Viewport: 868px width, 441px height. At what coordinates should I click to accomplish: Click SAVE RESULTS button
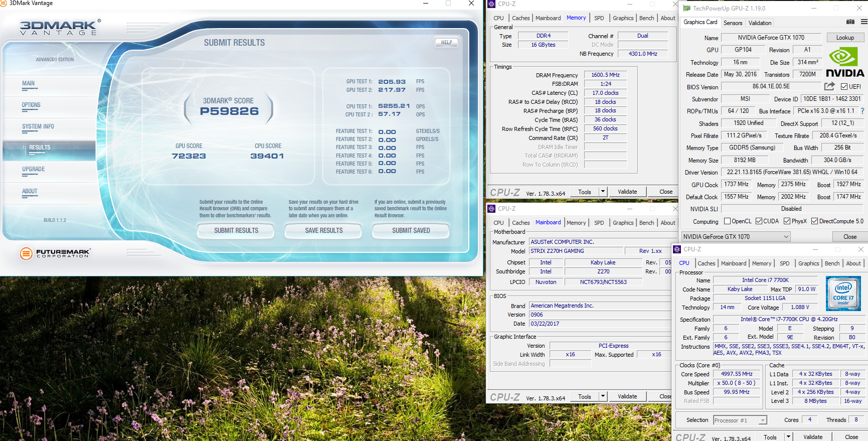pos(324,231)
